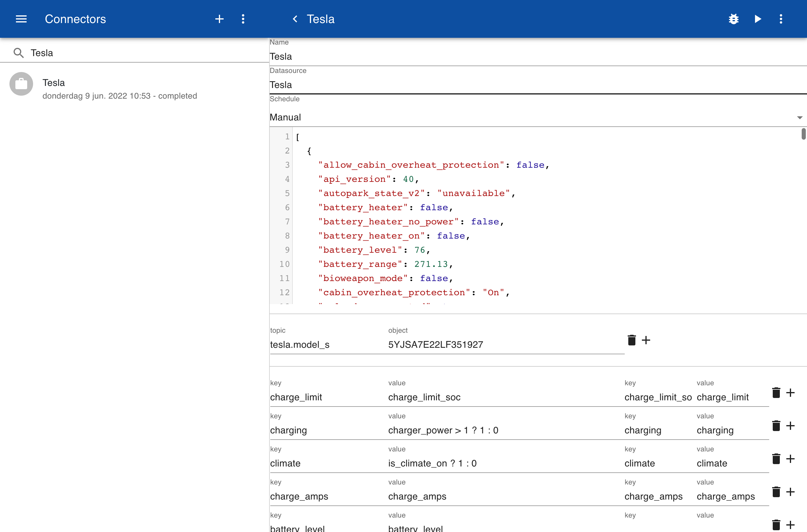Click the "battery_range": 271.13 line

(385, 264)
